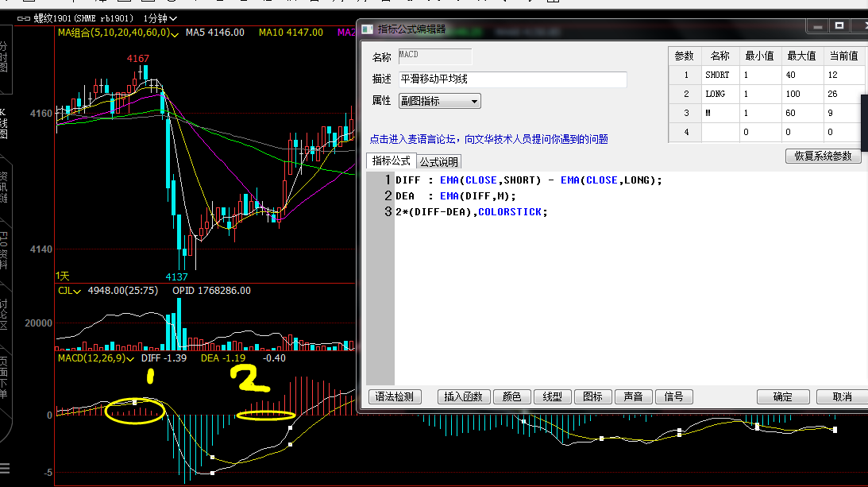Click the 指标公式编辑器 window title icon
Image resolution: width=868 pixels, height=487 pixels.
(367, 29)
